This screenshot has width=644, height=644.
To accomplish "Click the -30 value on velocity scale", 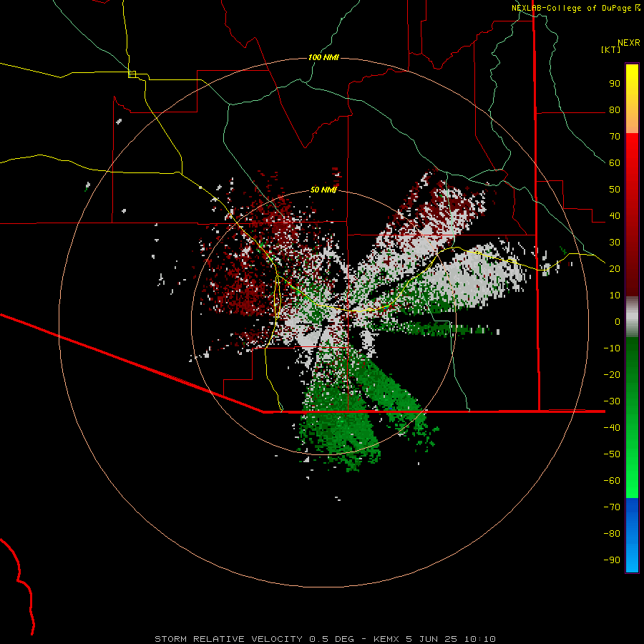I will click(x=612, y=401).
